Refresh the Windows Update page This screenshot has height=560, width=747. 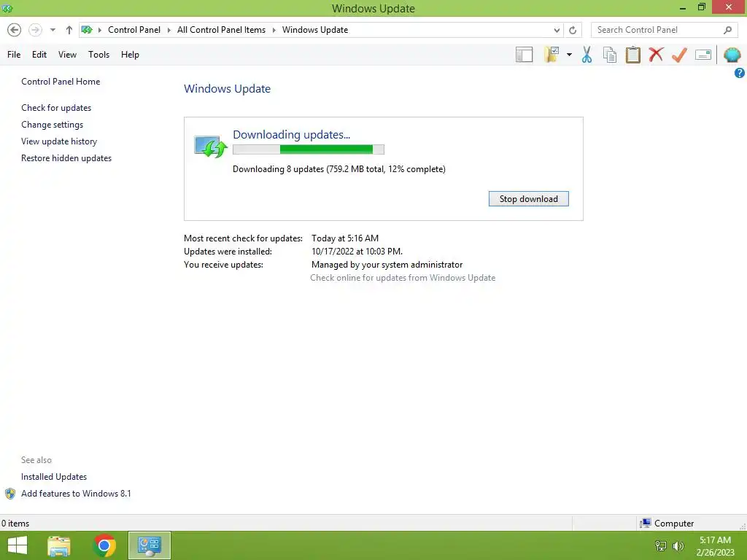(x=573, y=30)
